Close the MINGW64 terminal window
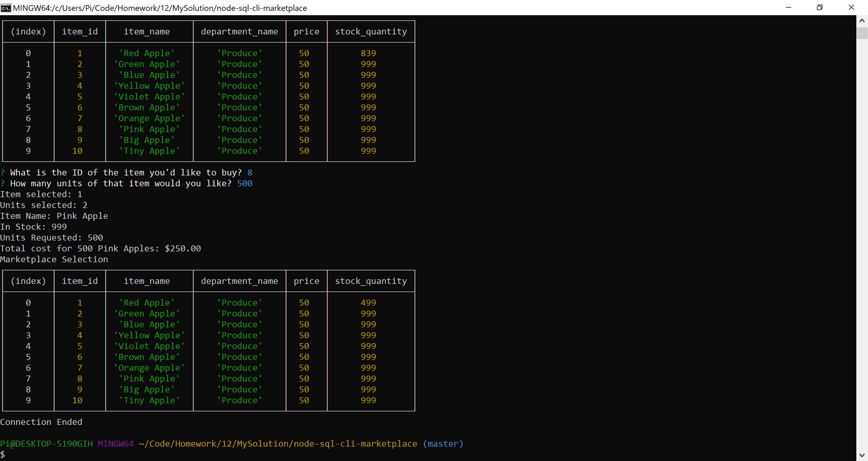 (851, 7)
